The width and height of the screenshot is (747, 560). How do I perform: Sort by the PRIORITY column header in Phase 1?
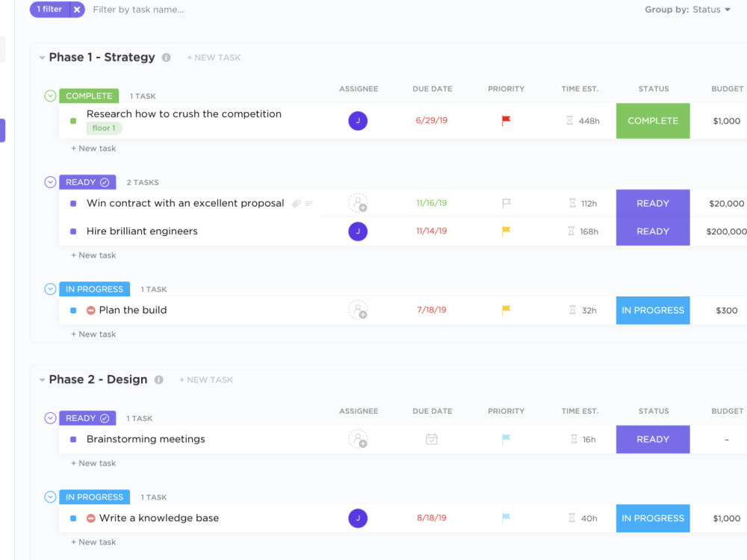point(506,89)
